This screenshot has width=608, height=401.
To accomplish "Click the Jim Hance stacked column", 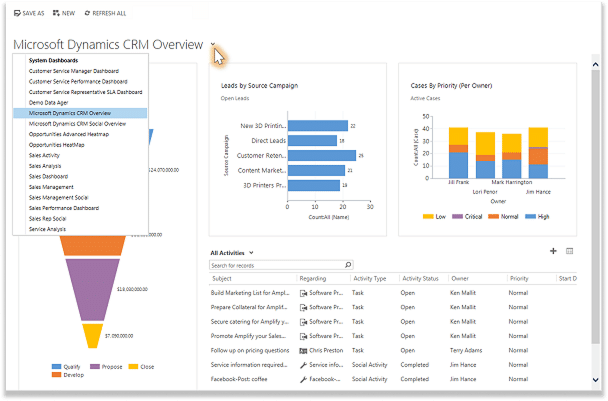I will 538,153.
